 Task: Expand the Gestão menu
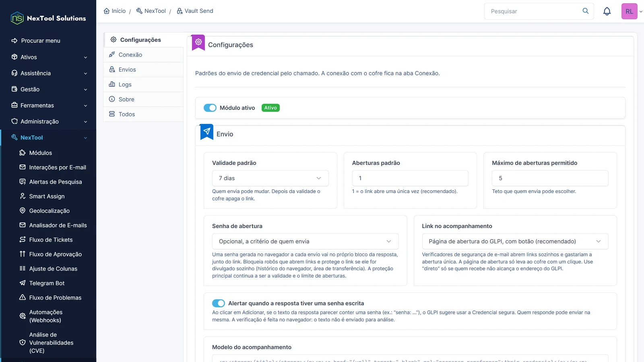click(48, 89)
